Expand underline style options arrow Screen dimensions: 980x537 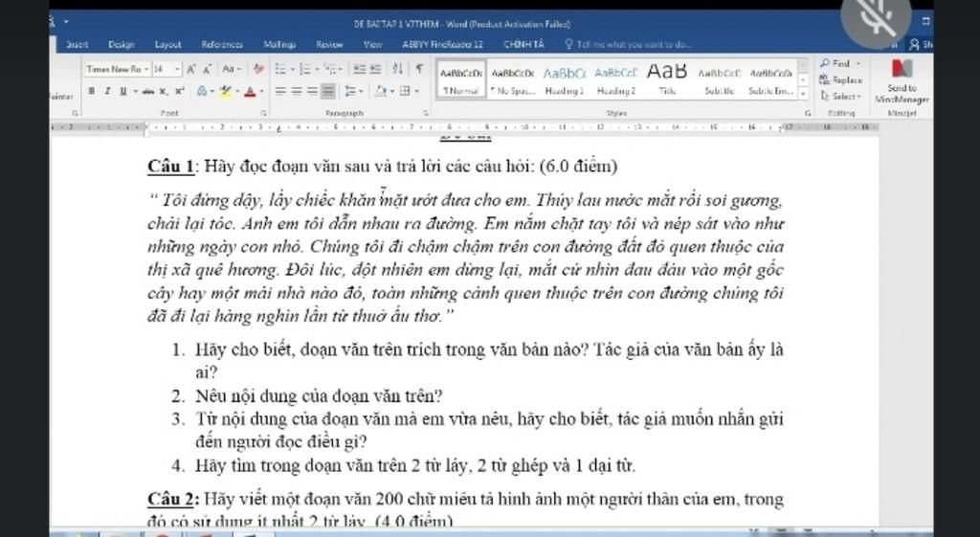pyautogui.click(x=134, y=91)
